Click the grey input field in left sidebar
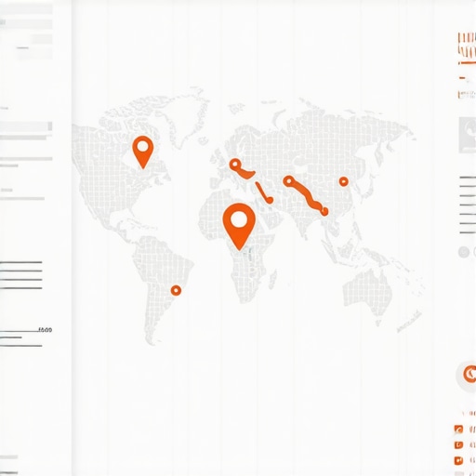The image size is (476, 476). click(26, 126)
